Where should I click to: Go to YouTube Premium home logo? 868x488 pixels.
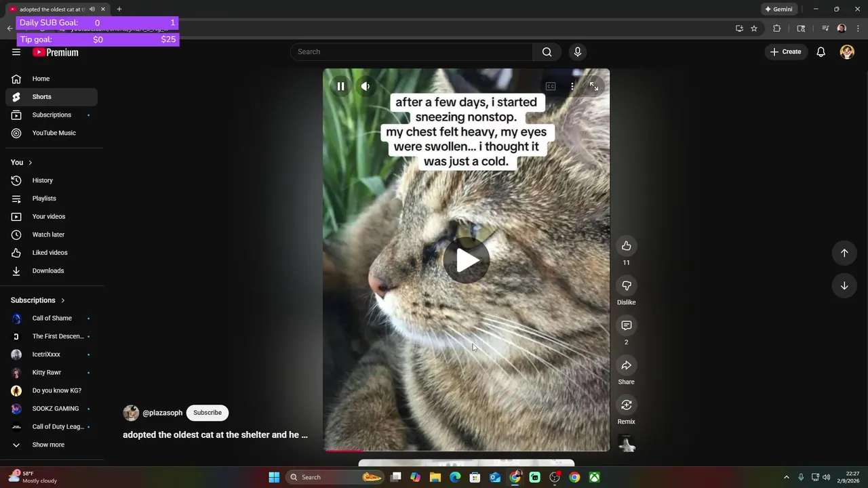(x=56, y=52)
